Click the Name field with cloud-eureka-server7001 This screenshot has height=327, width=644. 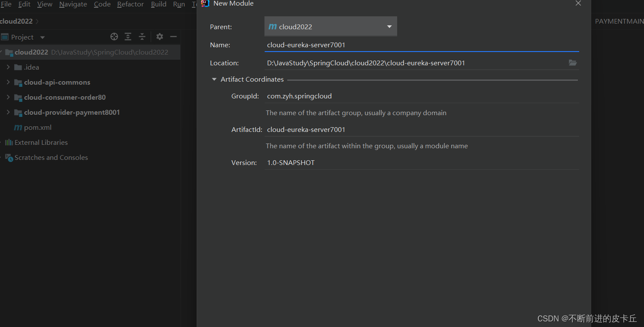422,45
